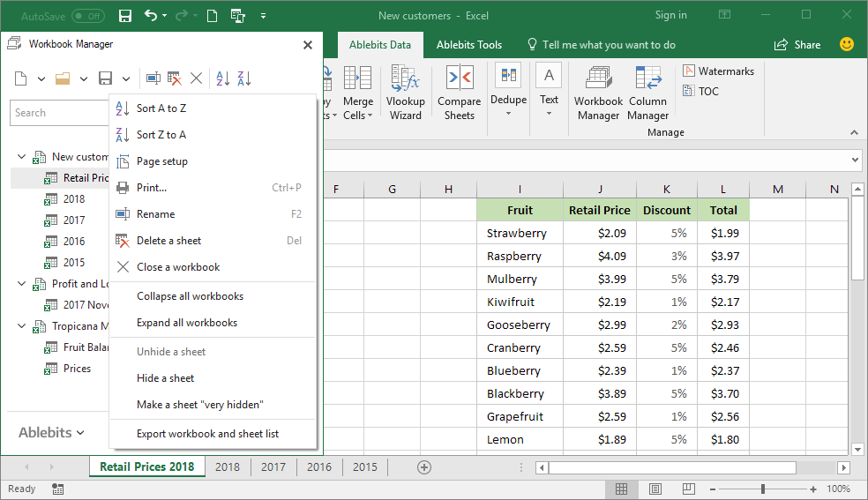
Task: Click Workbook Manager ribbon button
Action: click(x=598, y=93)
